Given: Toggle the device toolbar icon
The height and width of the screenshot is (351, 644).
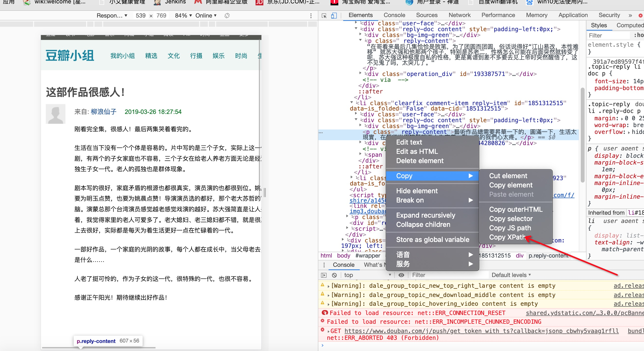Looking at the screenshot, I should [x=334, y=16].
